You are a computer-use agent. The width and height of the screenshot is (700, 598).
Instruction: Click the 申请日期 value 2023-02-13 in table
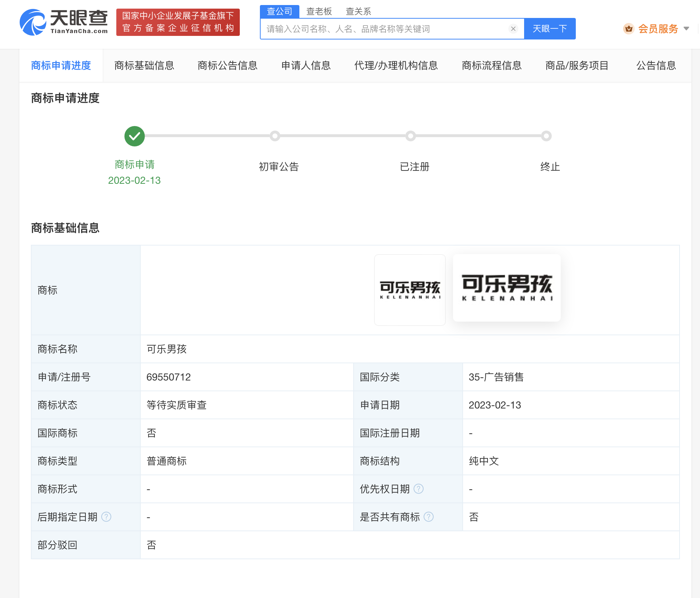(x=495, y=405)
